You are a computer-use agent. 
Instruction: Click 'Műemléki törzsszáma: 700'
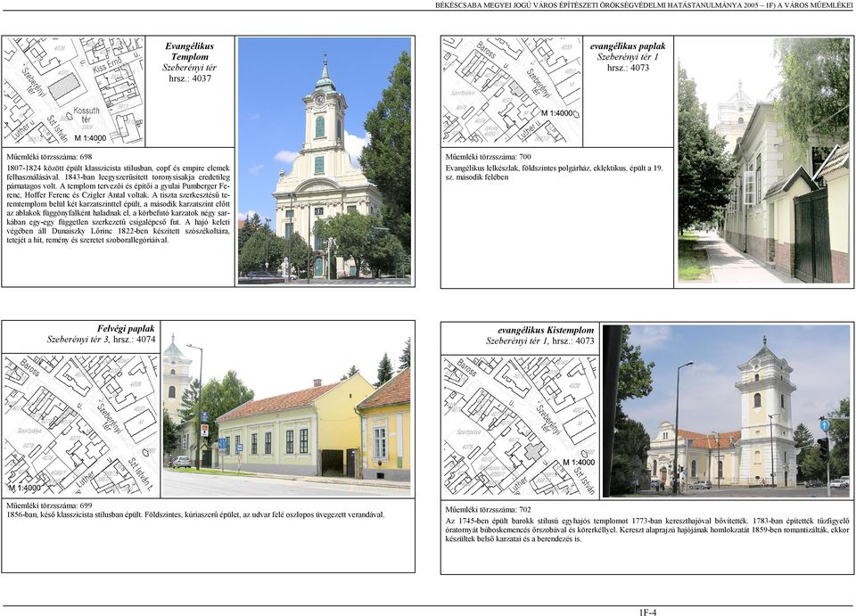tap(488, 157)
